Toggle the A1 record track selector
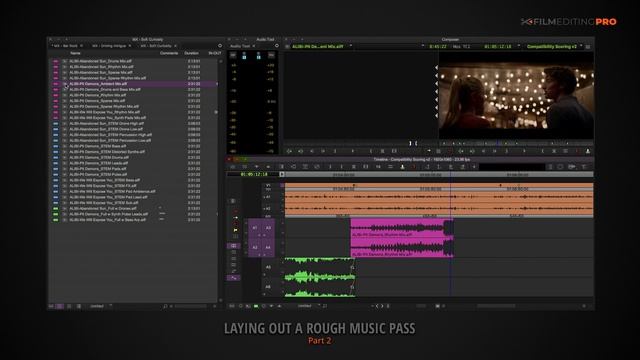Viewport: 640px width, 360px height. [x=268, y=197]
